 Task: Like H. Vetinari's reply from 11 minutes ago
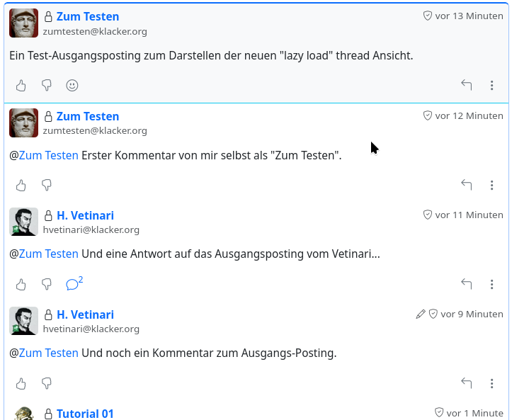(21, 285)
